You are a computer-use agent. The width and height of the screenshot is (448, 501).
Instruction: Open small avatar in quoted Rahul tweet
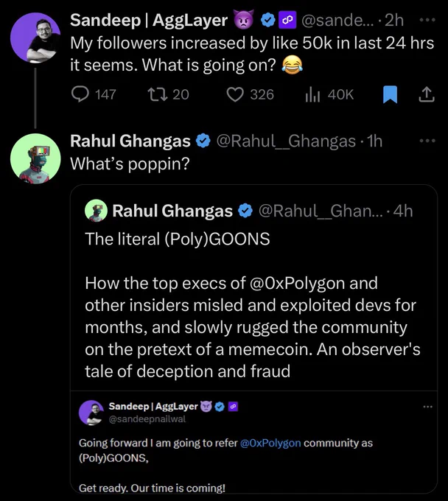(96, 211)
